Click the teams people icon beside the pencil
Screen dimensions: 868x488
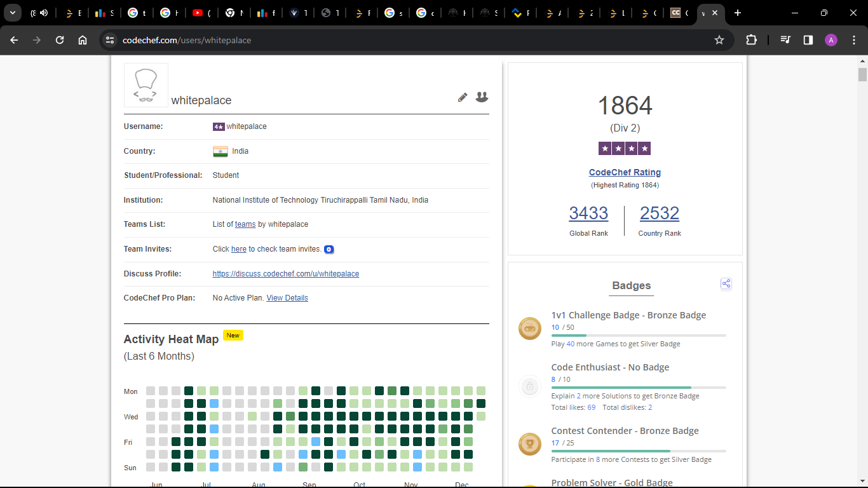(482, 97)
